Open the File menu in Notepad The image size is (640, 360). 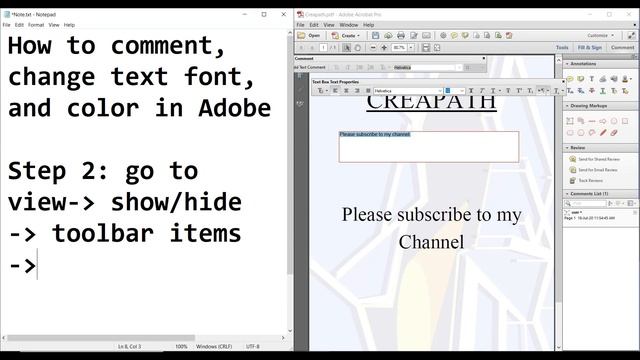pyautogui.click(x=6, y=25)
